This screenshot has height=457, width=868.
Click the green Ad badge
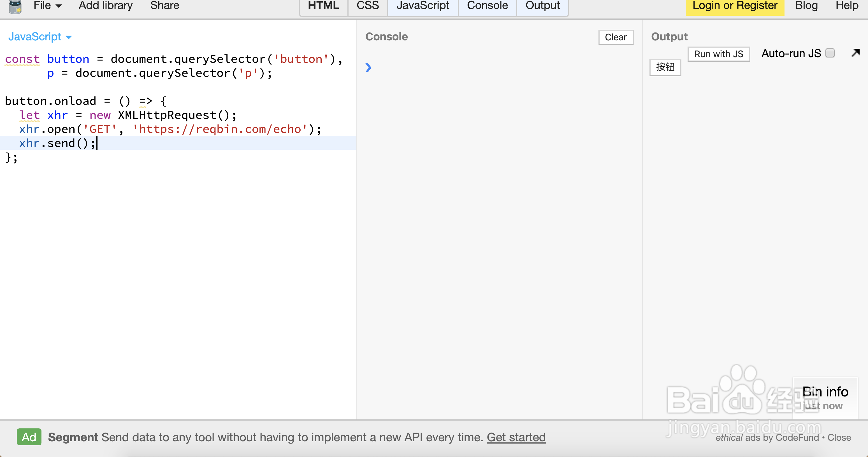pos(29,437)
